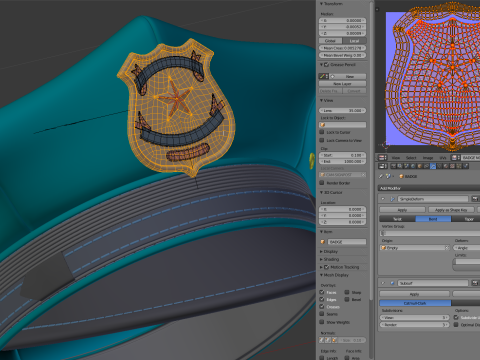Screen dimensions: 480x360
Task: Open the Material properties tab icon
Action: click(446, 166)
